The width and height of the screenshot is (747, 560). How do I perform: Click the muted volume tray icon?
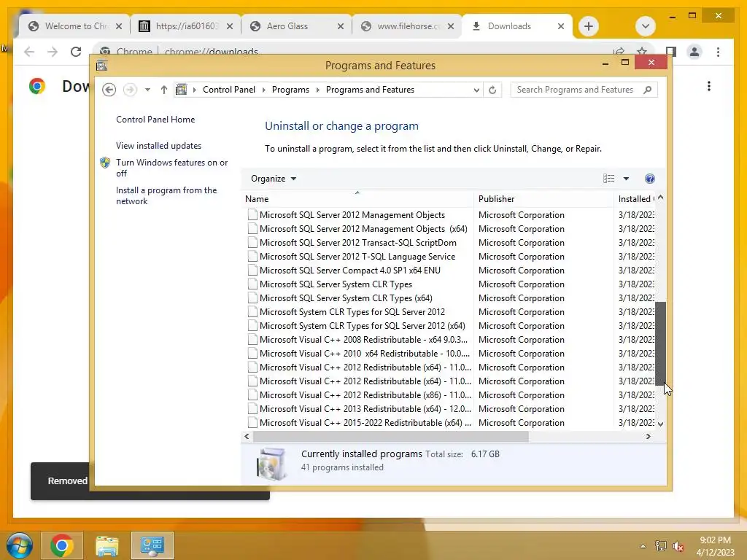click(678, 546)
